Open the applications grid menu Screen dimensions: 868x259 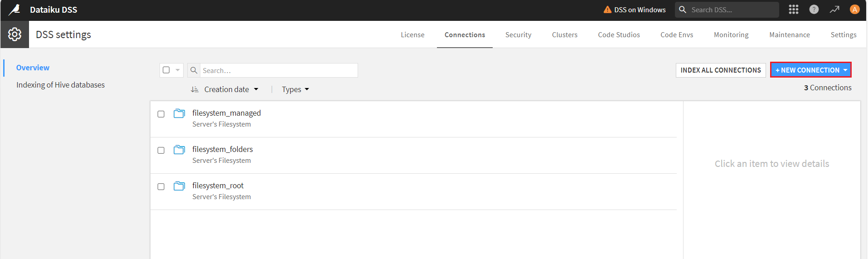pos(793,10)
